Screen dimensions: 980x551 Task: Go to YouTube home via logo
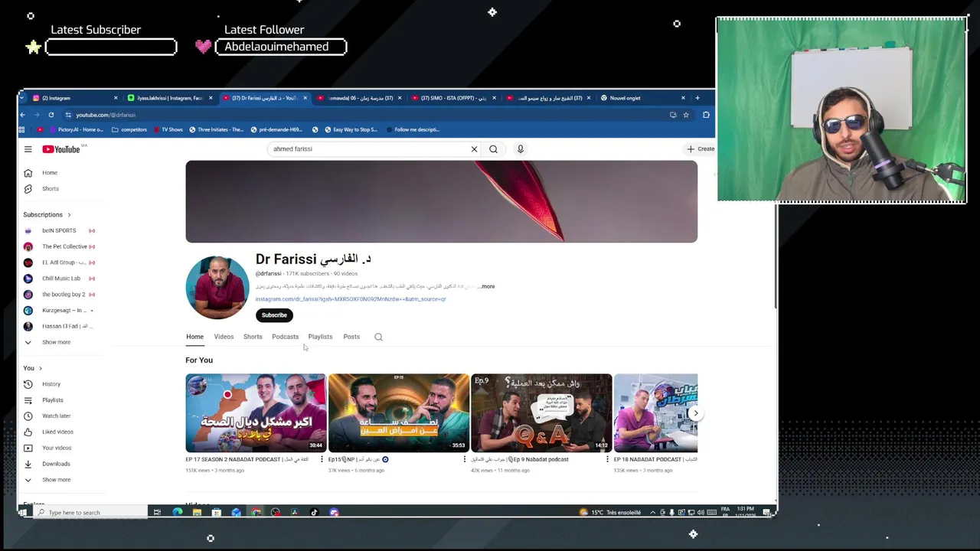coord(61,149)
